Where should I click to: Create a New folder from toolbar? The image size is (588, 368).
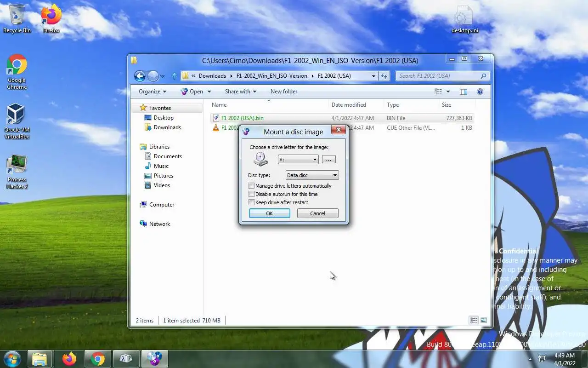[284, 92]
